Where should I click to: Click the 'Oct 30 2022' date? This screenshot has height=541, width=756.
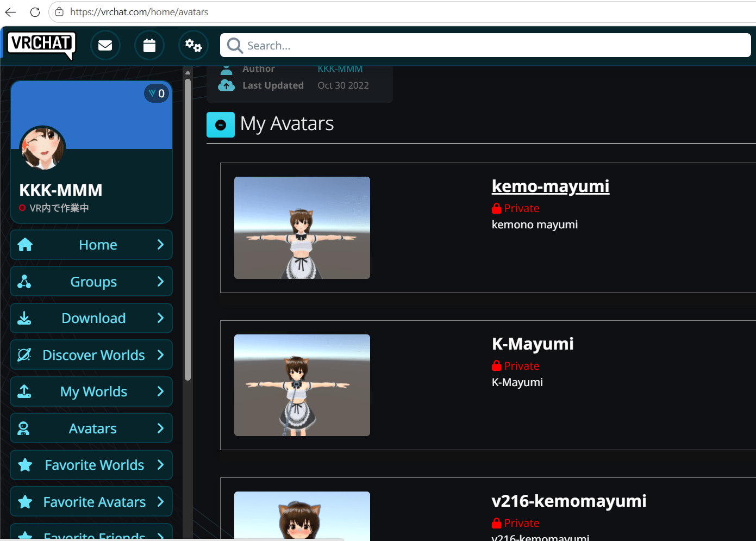pyautogui.click(x=343, y=85)
